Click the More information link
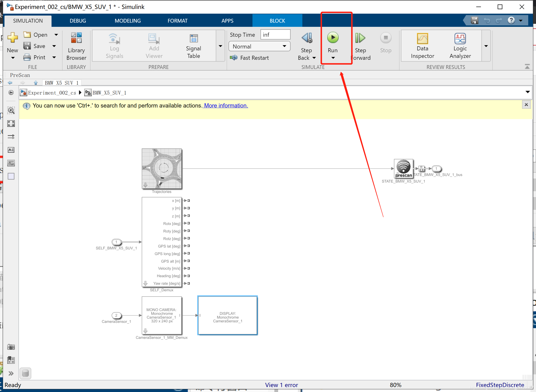This screenshot has height=392, width=536. point(226,106)
